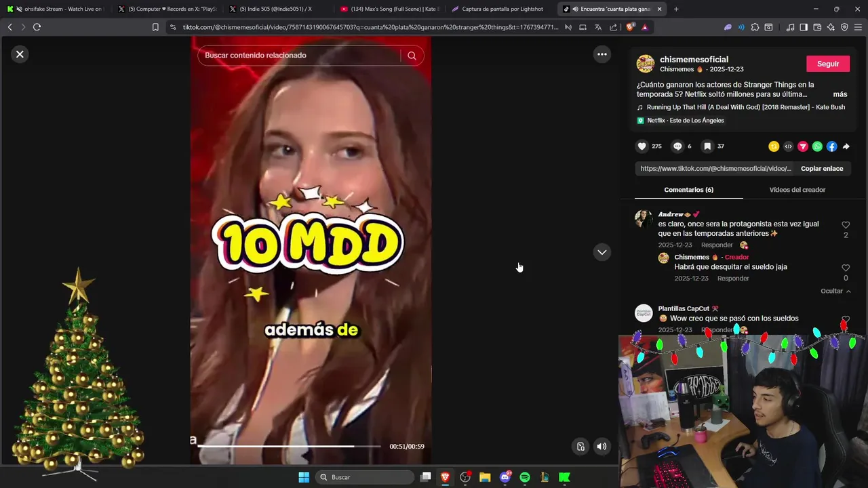Click the taskbar 'Buscar' search box

tap(364, 477)
